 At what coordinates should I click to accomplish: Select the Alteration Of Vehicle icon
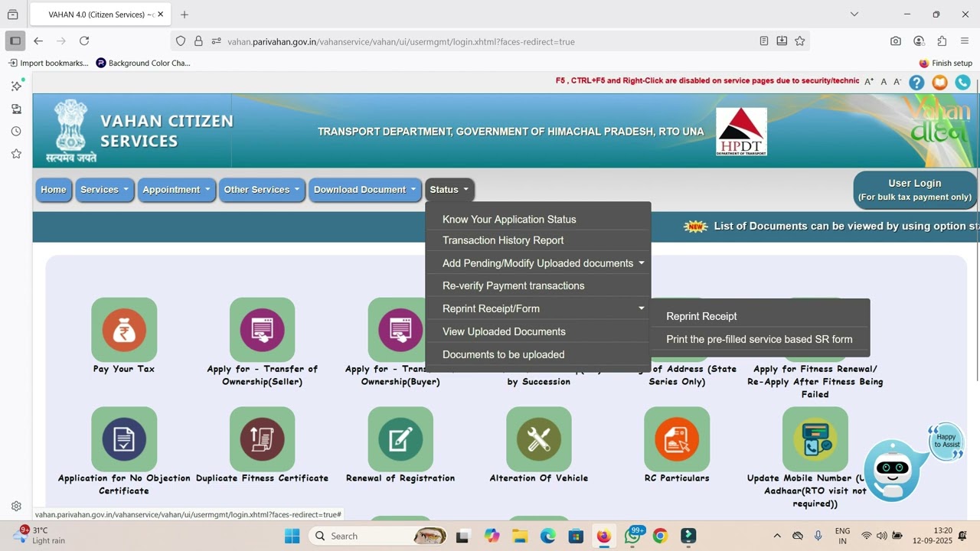pos(539,439)
